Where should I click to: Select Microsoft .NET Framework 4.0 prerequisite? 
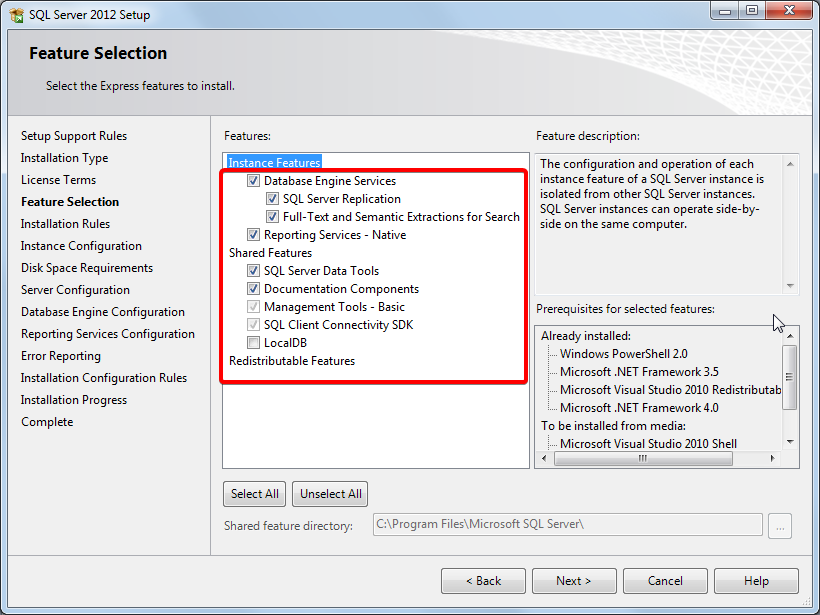tap(639, 408)
